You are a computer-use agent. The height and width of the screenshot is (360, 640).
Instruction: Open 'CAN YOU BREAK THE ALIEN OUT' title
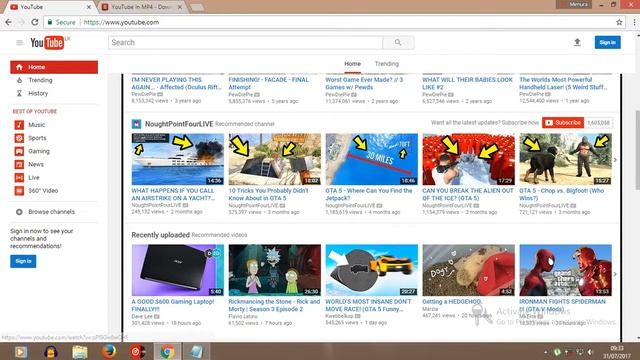coord(468,194)
